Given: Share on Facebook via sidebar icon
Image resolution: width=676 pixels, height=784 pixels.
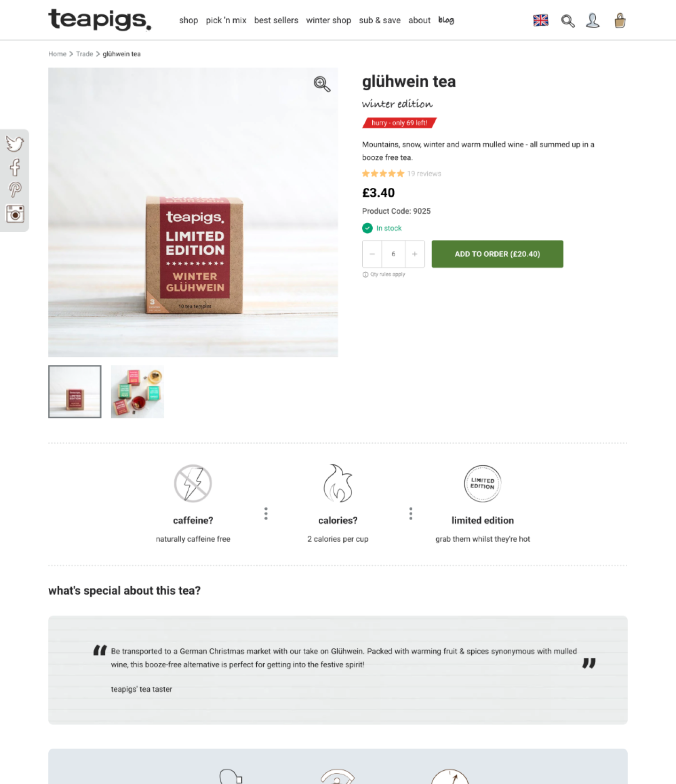Looking at the screenshot, I should [15, 167].
